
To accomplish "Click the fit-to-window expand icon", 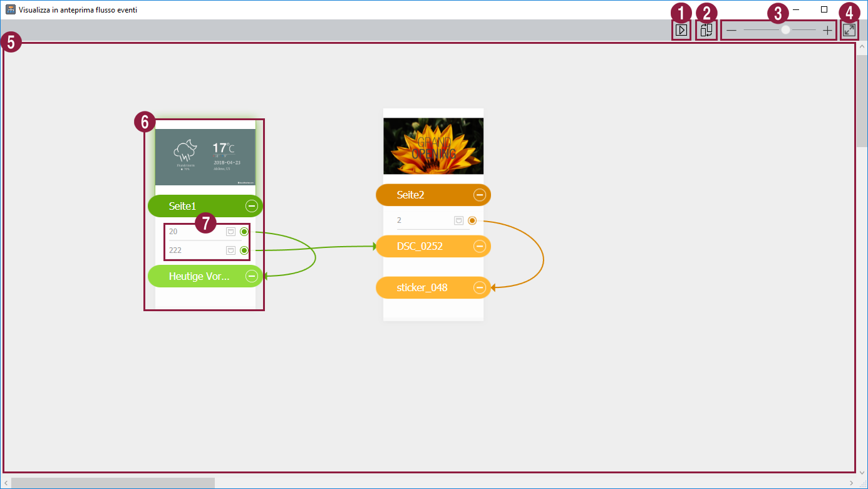I will [849, 30].
